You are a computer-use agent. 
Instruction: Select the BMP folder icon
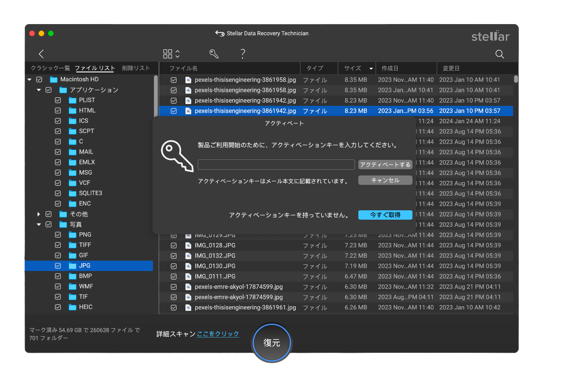coord(72,276)
